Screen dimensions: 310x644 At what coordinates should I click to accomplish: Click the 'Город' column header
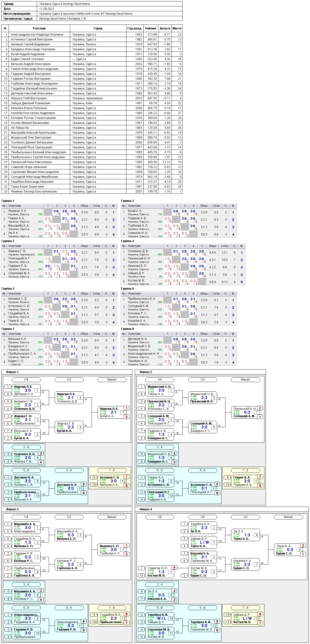point(98,28)
